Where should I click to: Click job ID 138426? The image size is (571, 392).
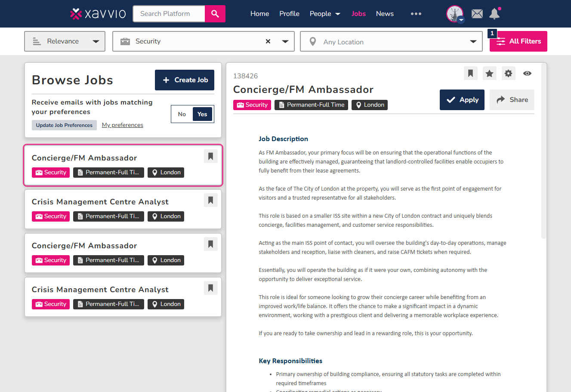point(245,76)
